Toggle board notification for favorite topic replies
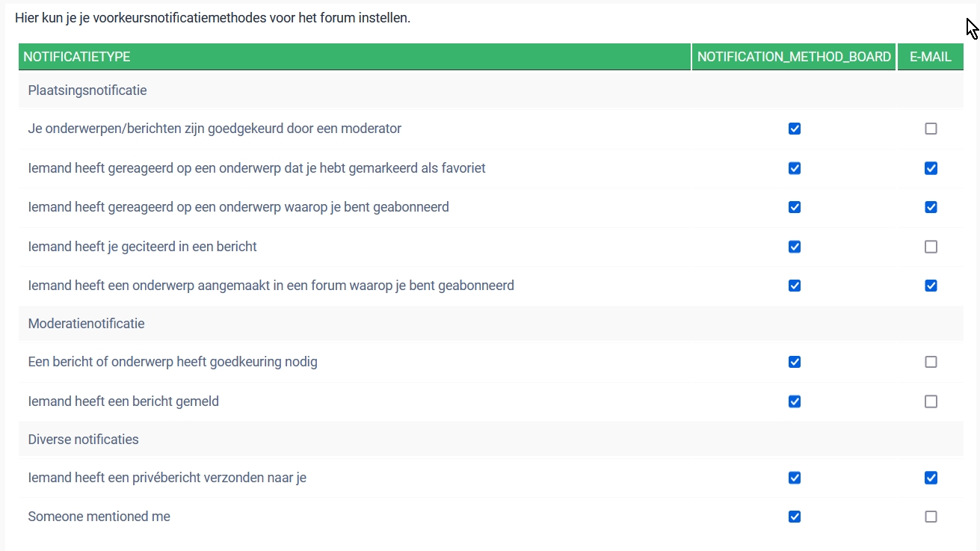Image resolution: width=980 pixels, height=551 pixels. click(x=795, y=168)
